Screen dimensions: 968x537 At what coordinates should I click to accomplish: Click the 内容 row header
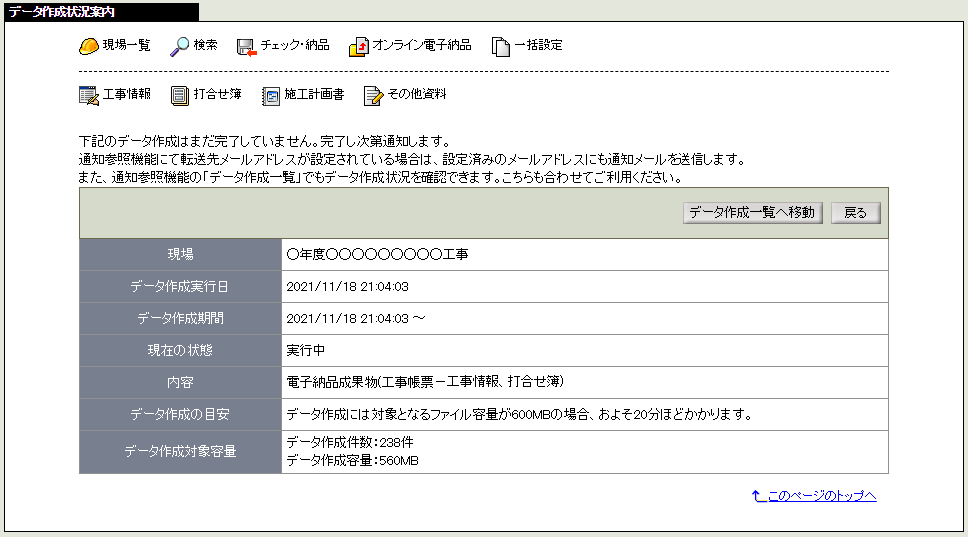click(x=180, y=383)
